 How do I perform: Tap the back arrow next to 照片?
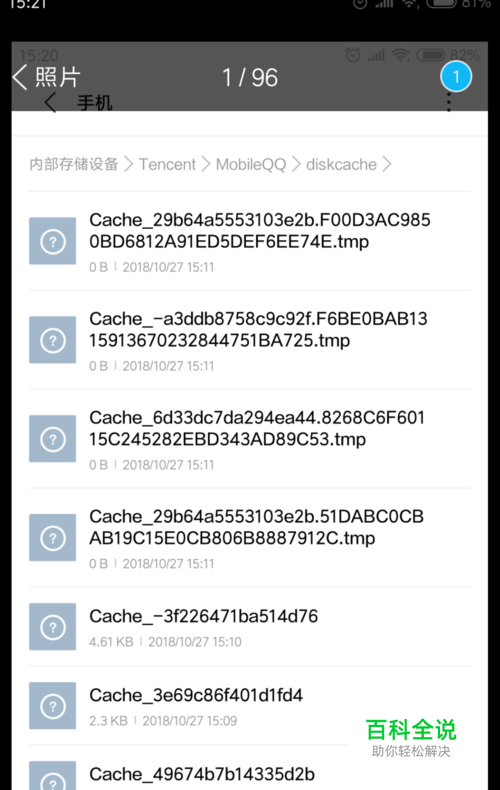[x=20, y=78]
